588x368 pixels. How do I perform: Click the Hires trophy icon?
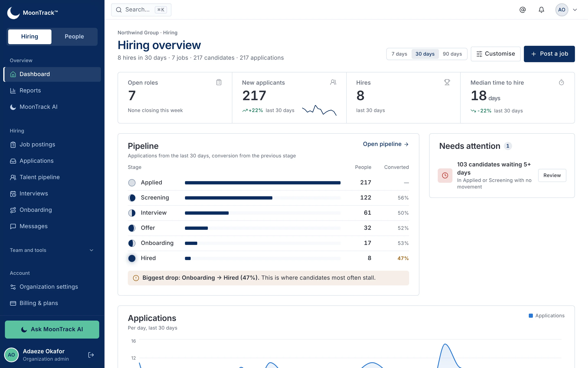pyautogui.click(x=447, y=83)
